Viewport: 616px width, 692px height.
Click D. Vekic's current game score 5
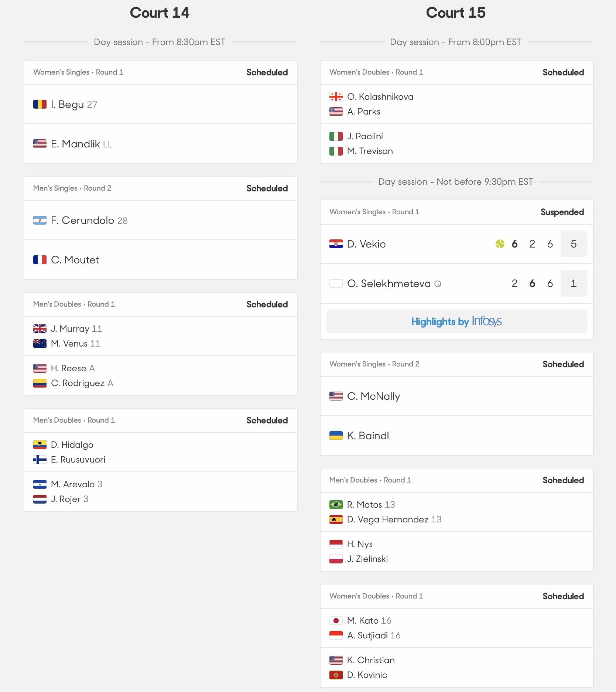[x=574, y=244]
